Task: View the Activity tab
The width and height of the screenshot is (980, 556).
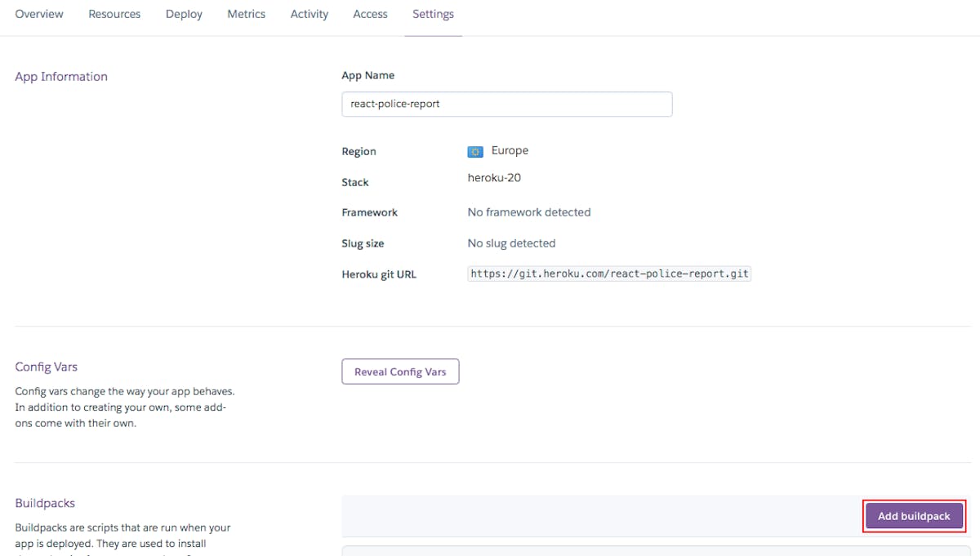Action: [x=310, y=14]
